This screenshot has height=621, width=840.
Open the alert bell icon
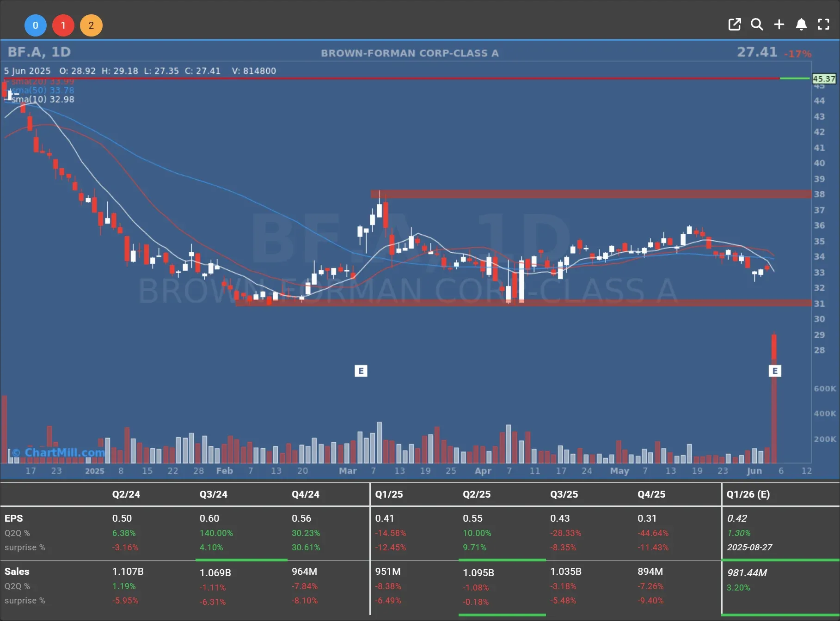(801, 24)
